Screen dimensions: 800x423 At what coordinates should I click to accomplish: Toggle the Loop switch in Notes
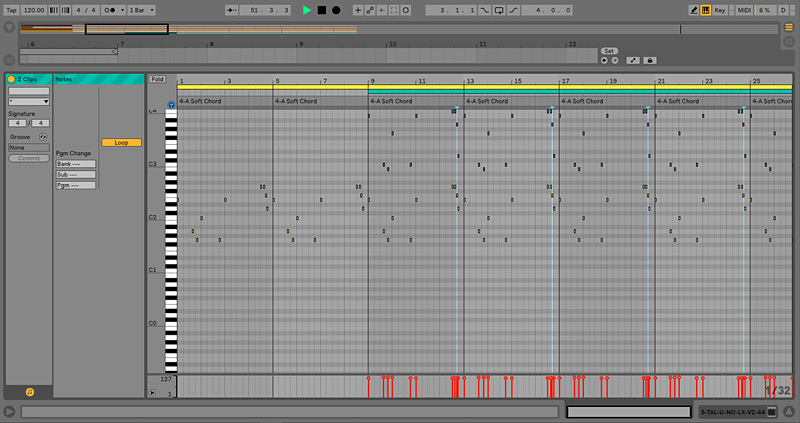pos(121,142)
